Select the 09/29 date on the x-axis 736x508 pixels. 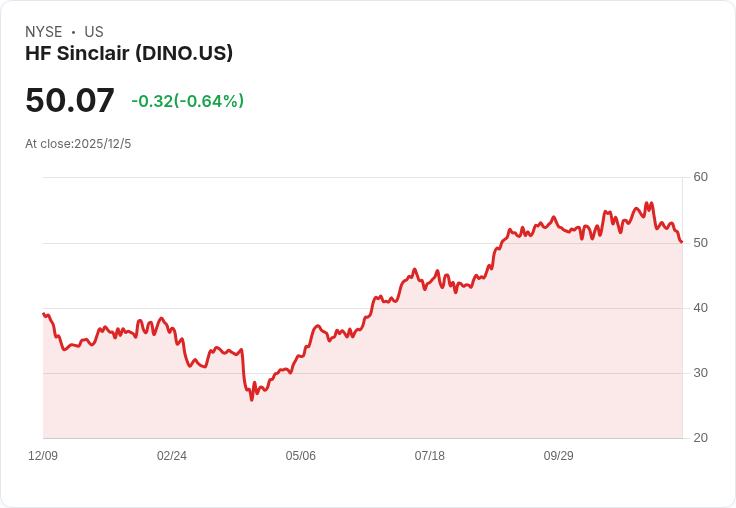tap(559, 456)
